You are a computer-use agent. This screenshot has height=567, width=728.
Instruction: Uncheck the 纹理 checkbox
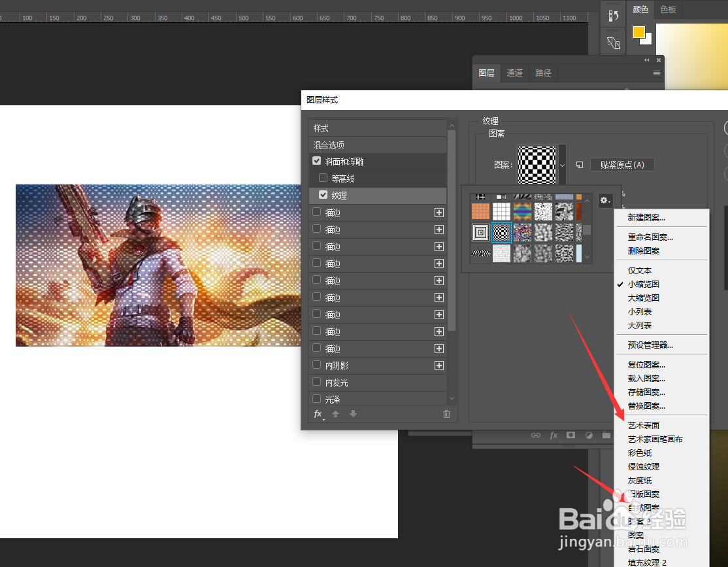(x=323, y=195)
